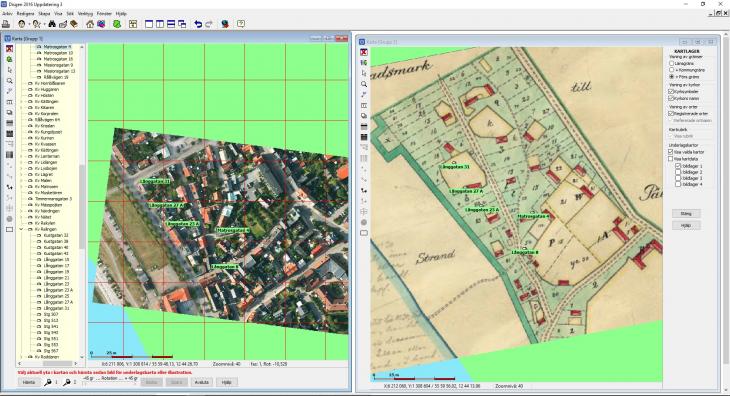Enable the Bildlager 2 checkbox
The image size is (730, 396).
pyautogui.click(x=678, y=172)
